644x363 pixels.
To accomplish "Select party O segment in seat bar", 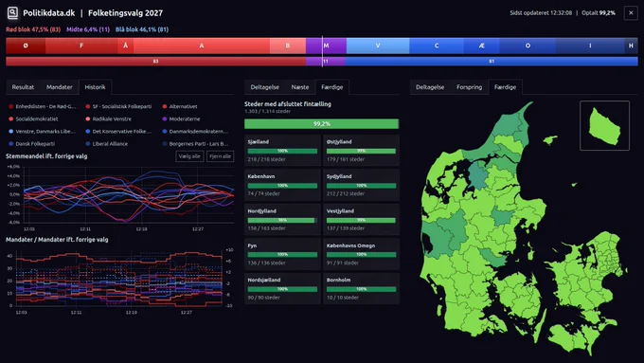I will (x=528, y=45).
